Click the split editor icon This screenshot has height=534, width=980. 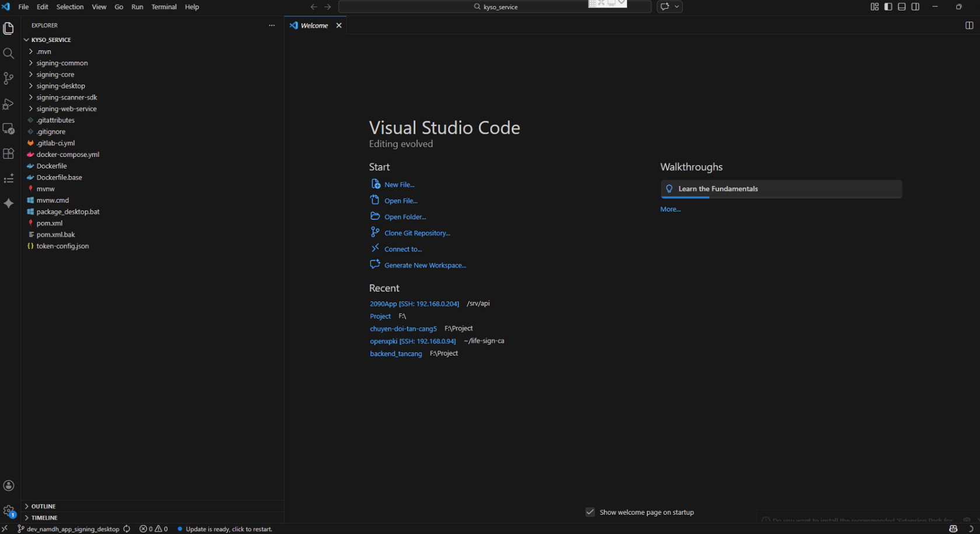click(969, 26)
